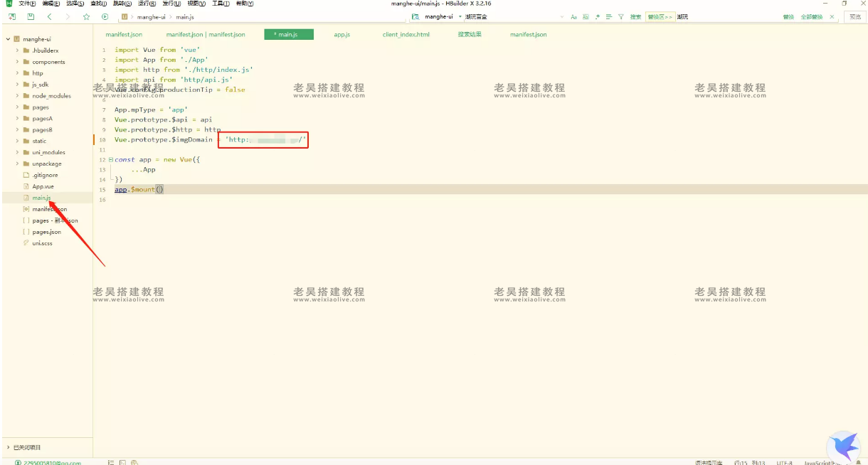Open App.vue in project tree
Screen dimensions: 868x465
[43, 186]
